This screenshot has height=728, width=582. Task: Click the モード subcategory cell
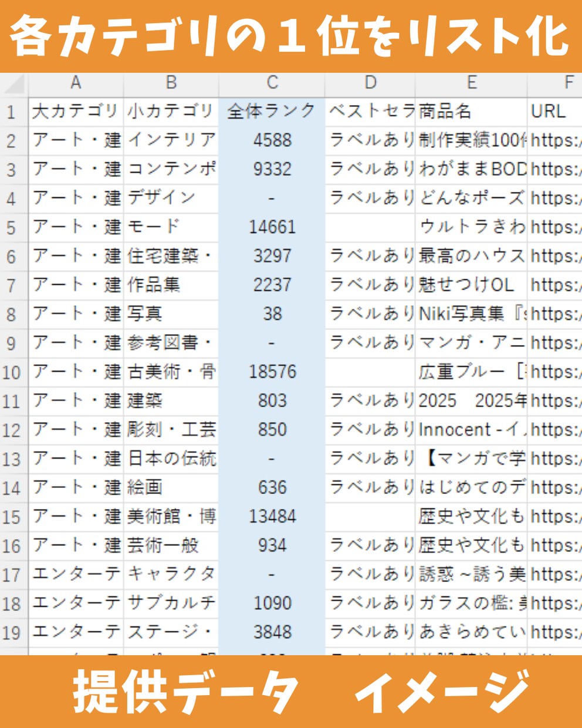171,227
